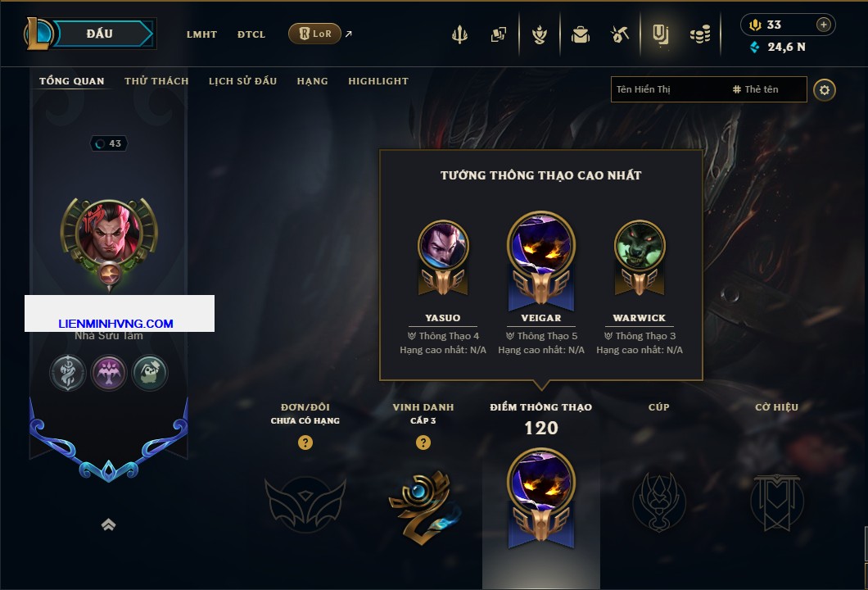Show VINH DANH help question mark

pos(423,442)
